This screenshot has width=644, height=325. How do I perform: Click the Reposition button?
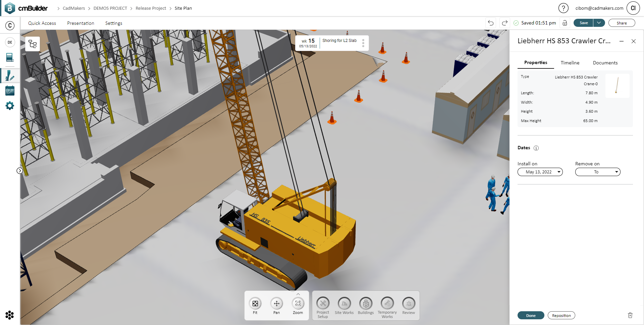tap(561, 315)
